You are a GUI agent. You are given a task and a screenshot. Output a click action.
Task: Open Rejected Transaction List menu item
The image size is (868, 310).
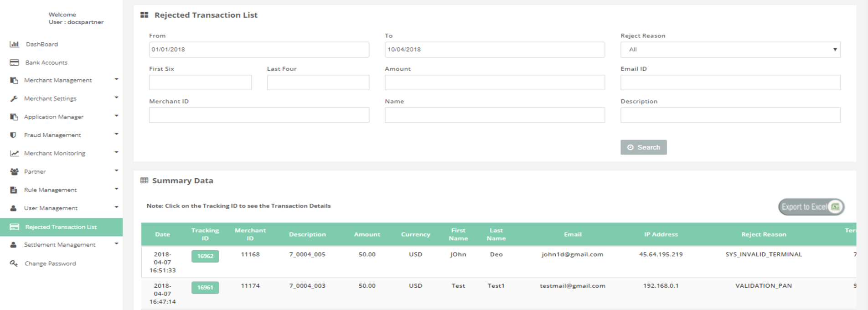(61, 227)
